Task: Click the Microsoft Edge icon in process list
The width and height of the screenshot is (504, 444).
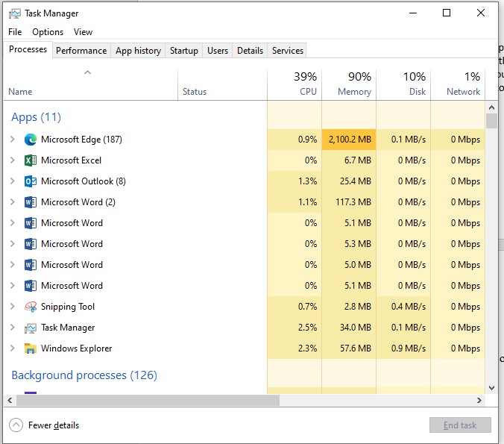Action: click(x=31, y=140)
